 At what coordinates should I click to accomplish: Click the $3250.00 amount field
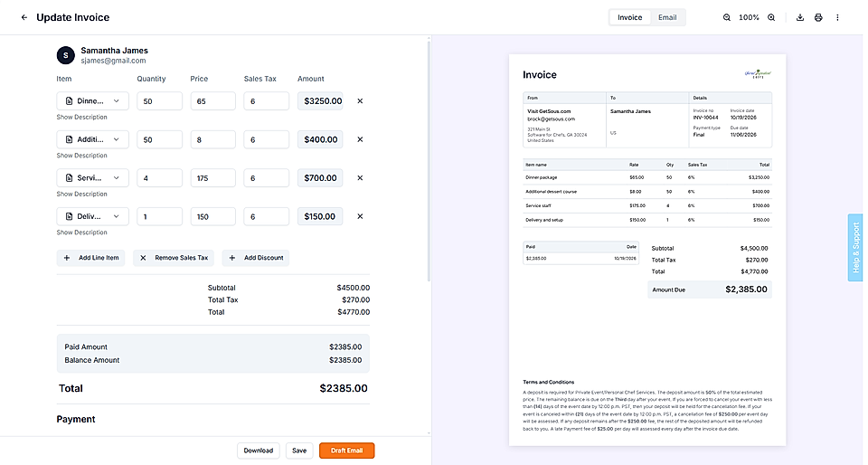pos(320,100)
